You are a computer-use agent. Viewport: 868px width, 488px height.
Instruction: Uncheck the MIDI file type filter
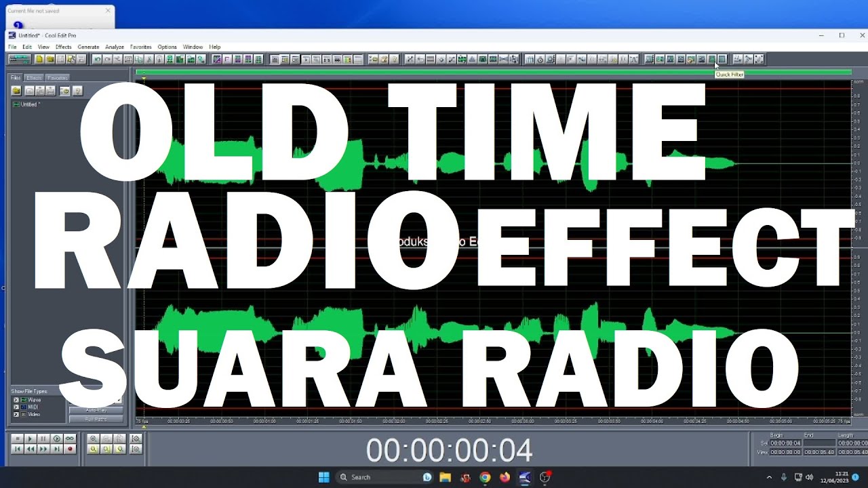pyautogui.click(x=16, y=407)
